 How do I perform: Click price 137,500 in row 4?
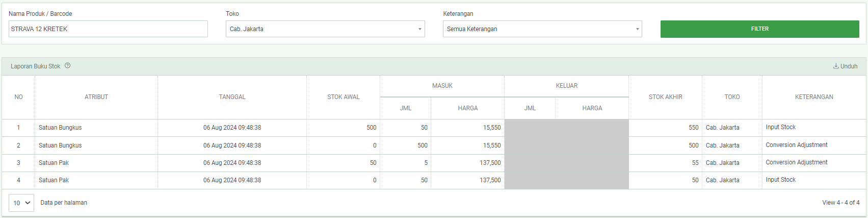click(x=490, y=180)
